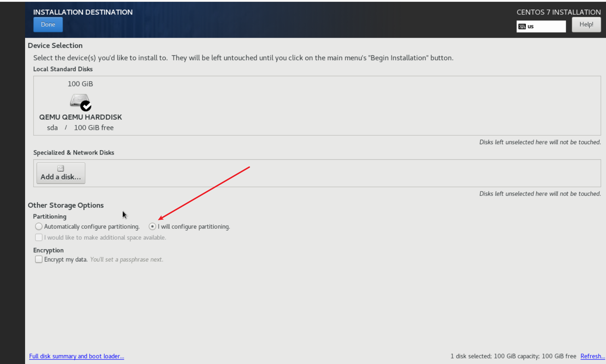Click the checkmark badge on the disk
The width and height of the screenshot is (606, 364).
point(86,106)
